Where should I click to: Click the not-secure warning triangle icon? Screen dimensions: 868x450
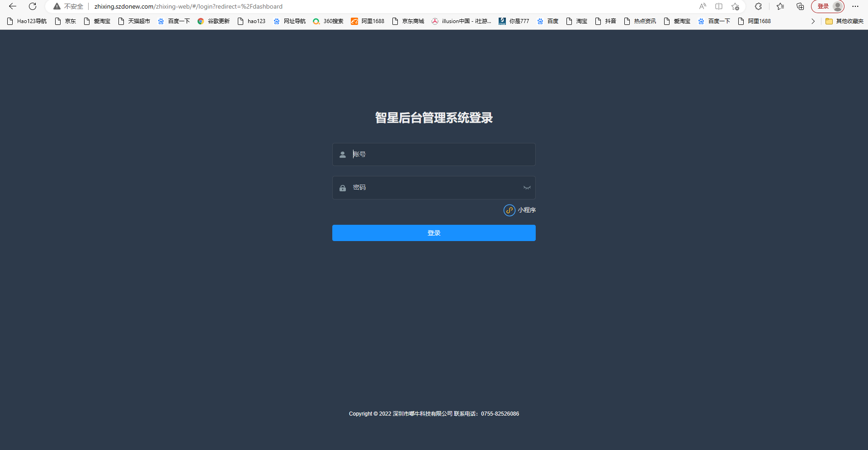(57, 6)
